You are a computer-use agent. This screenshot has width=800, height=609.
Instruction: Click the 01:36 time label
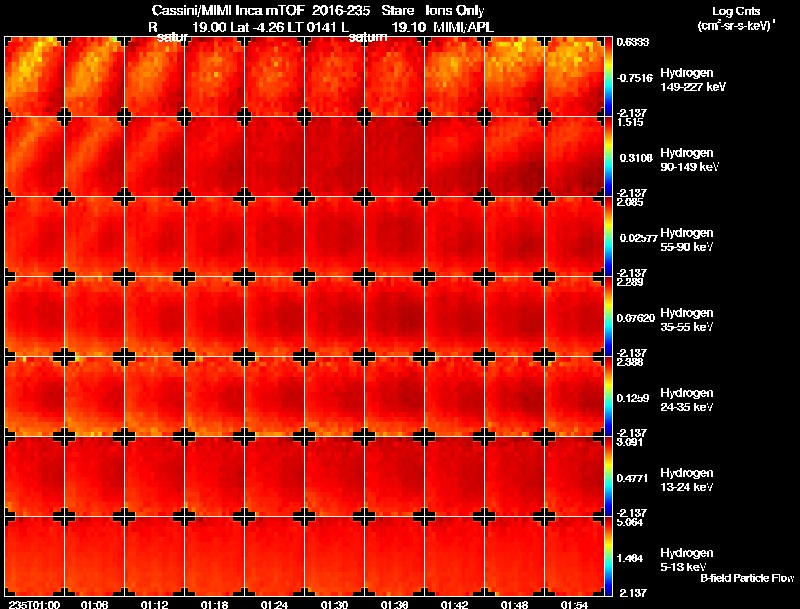pyautogui.click(x=394, y=605)
